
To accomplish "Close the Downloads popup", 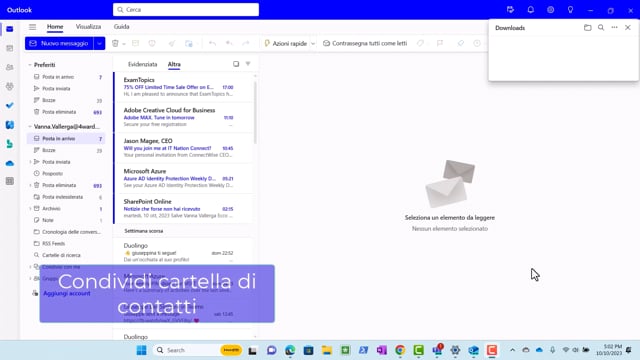I will [x=628, y=28].
